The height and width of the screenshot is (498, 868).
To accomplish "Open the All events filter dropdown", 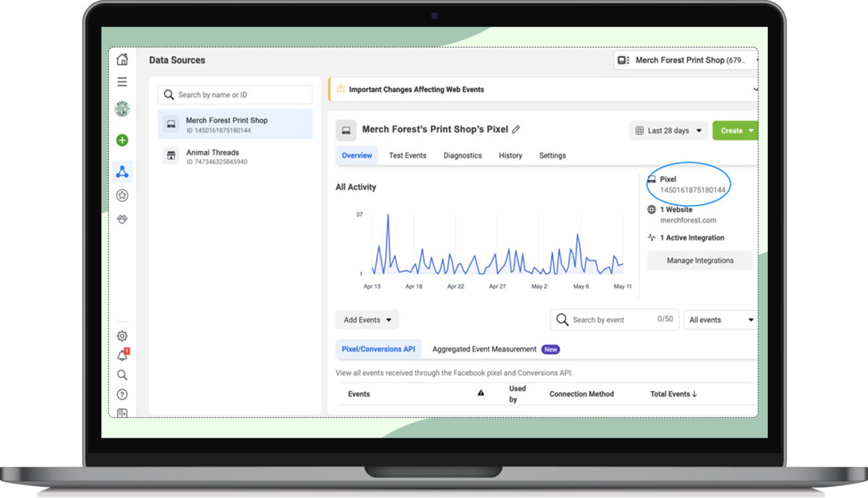I will [721, 320].
